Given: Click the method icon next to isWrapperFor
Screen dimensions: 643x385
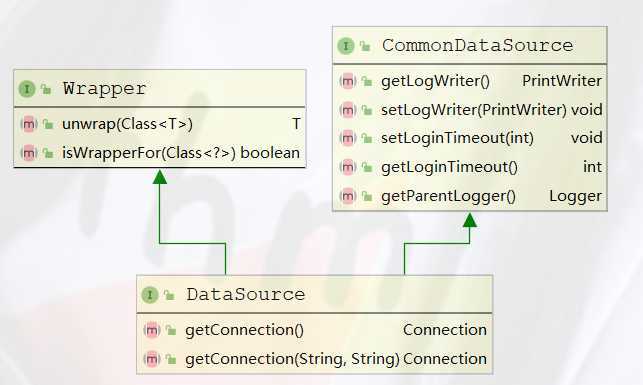Looking at the screenshot, I should pos(29,153).
